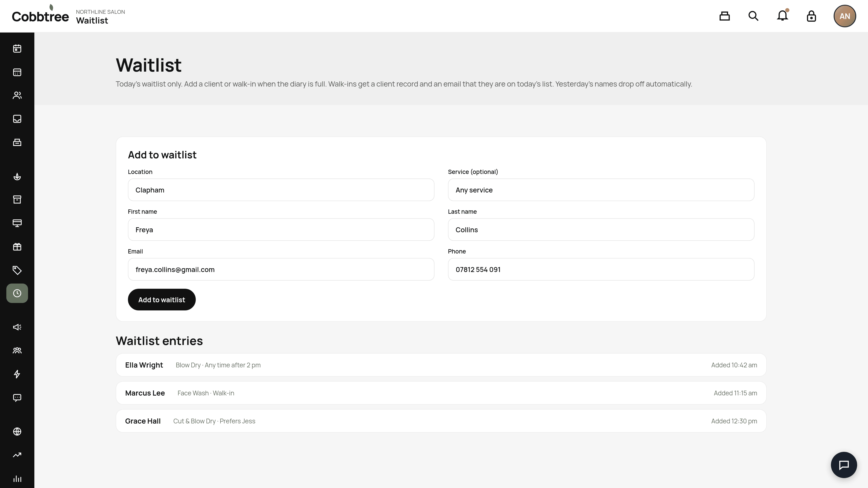Click the till icon in top header
This screenshot has height=488, width=868.
[x=724, y=16]
